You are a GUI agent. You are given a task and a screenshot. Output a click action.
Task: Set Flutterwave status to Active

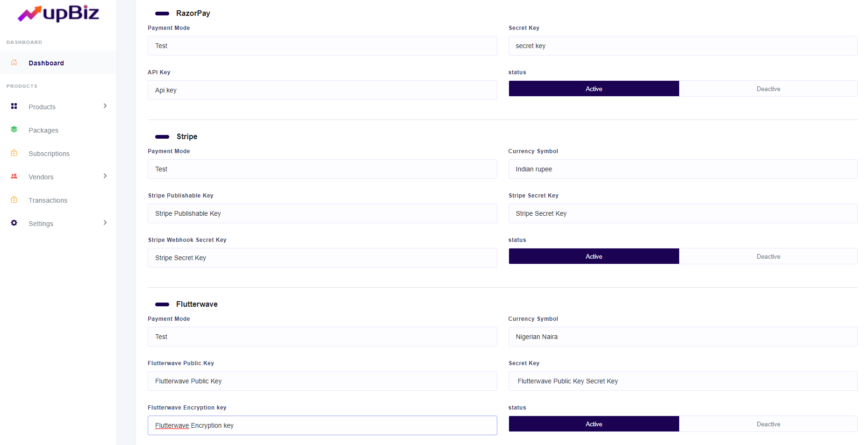click(x=594, y=424)
